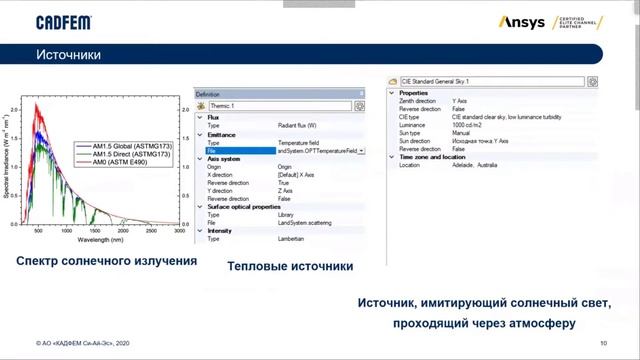Click the 'Luminance' property label
640x360 pixels.
[x=412, y=125]
